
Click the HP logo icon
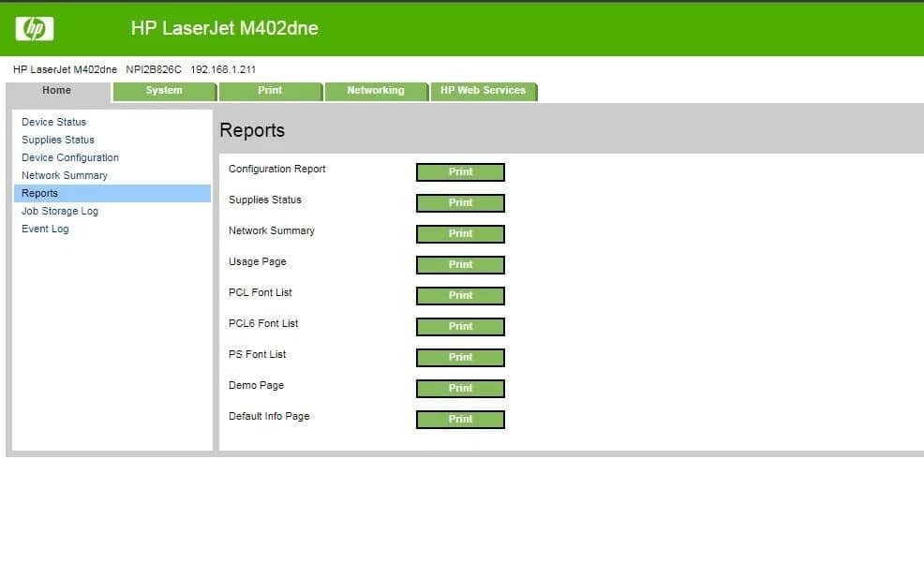click(34, 28)
